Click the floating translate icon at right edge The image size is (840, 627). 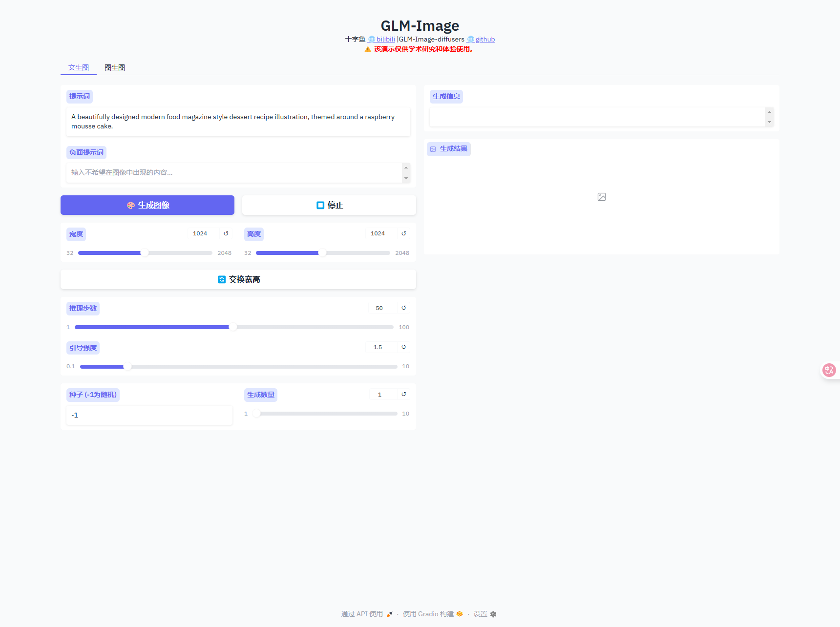pos(829,370)
